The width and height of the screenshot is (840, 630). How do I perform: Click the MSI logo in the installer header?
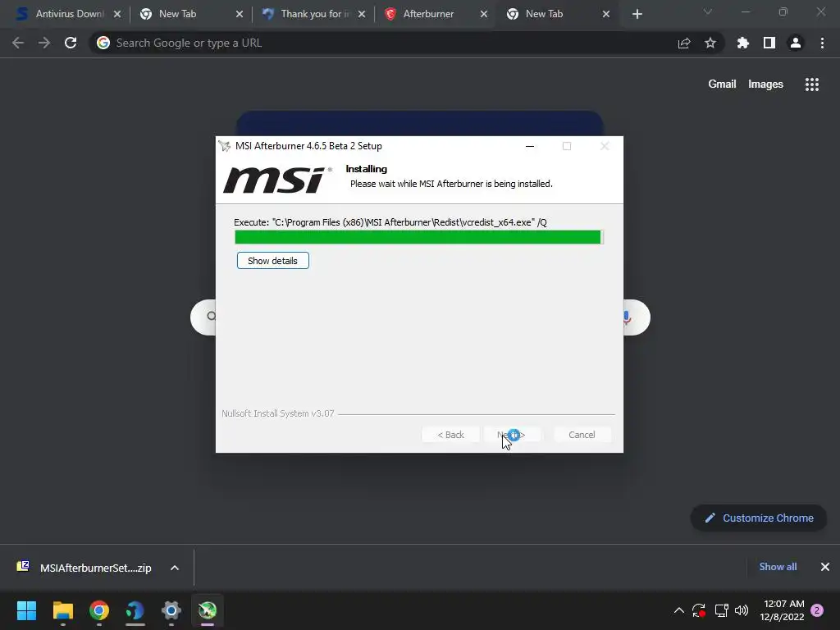pyautogui.click(x=277, y=179)
